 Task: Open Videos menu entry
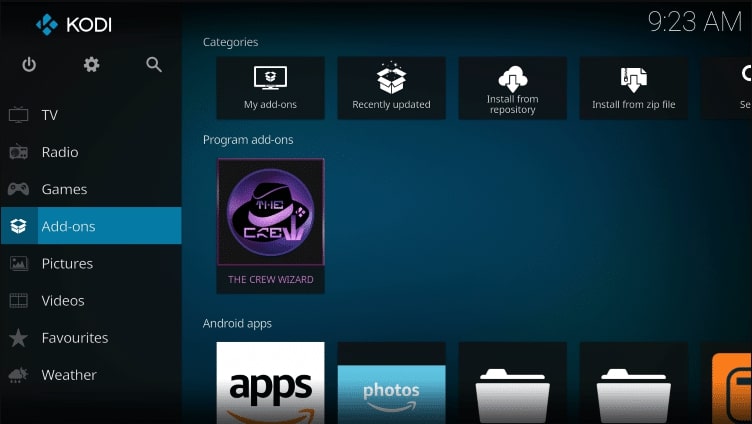pyautogui.click(x=91, y=300)
